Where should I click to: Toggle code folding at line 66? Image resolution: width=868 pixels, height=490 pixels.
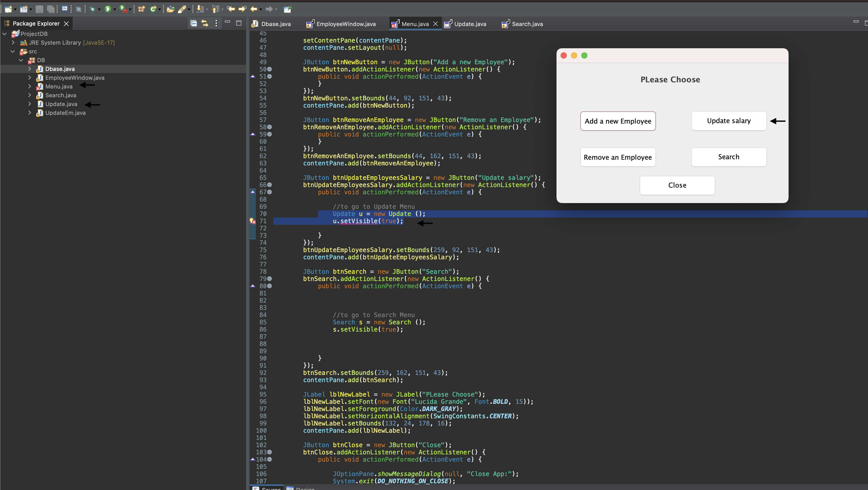[x=269, y=185]
